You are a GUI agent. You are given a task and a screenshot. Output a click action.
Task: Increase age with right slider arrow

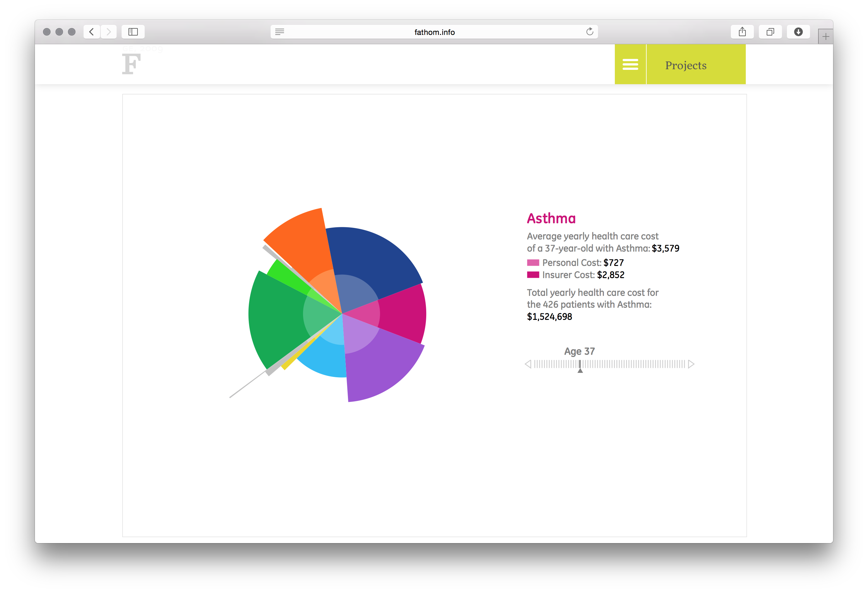coord(691,364)
